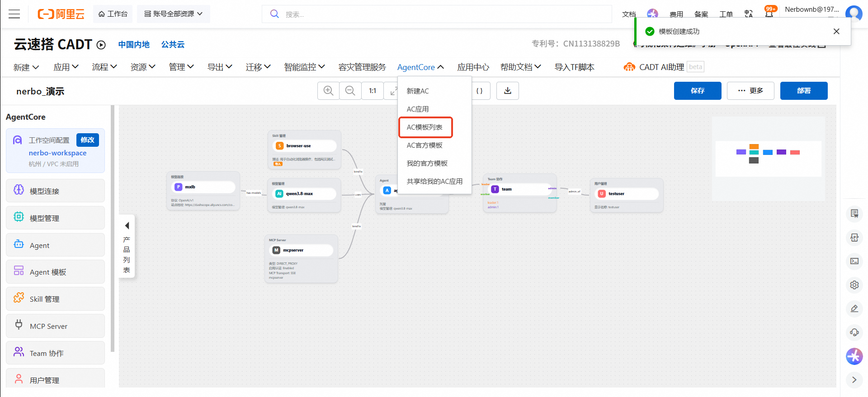Open 容灾管理服务 menu item
Screen dimensions: 868x397
(x=362, y=67)
